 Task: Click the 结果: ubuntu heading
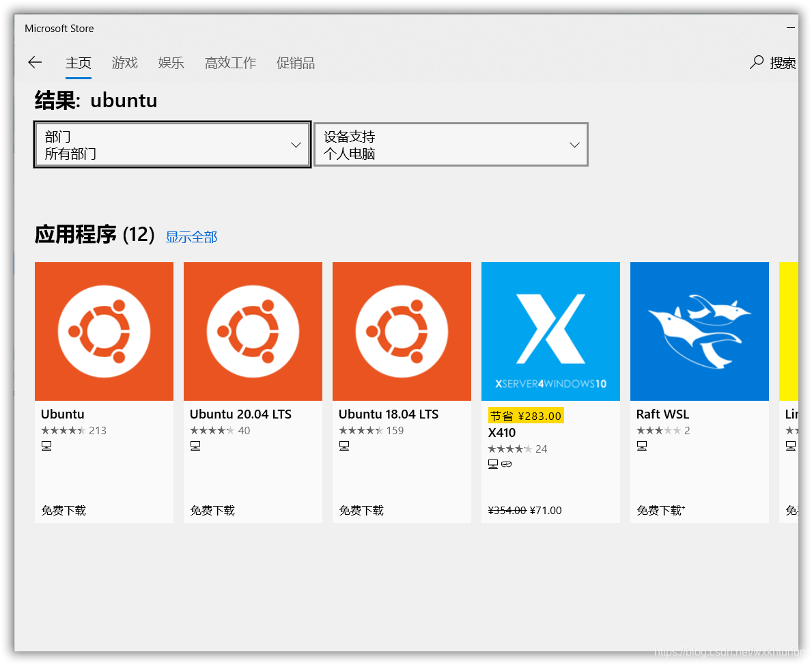[x=96, y=100]
